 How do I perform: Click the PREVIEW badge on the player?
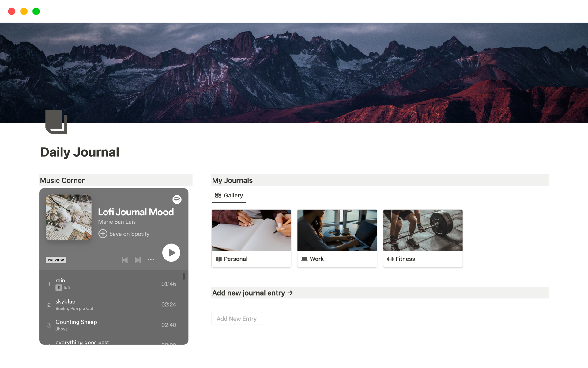pos(56,260)
